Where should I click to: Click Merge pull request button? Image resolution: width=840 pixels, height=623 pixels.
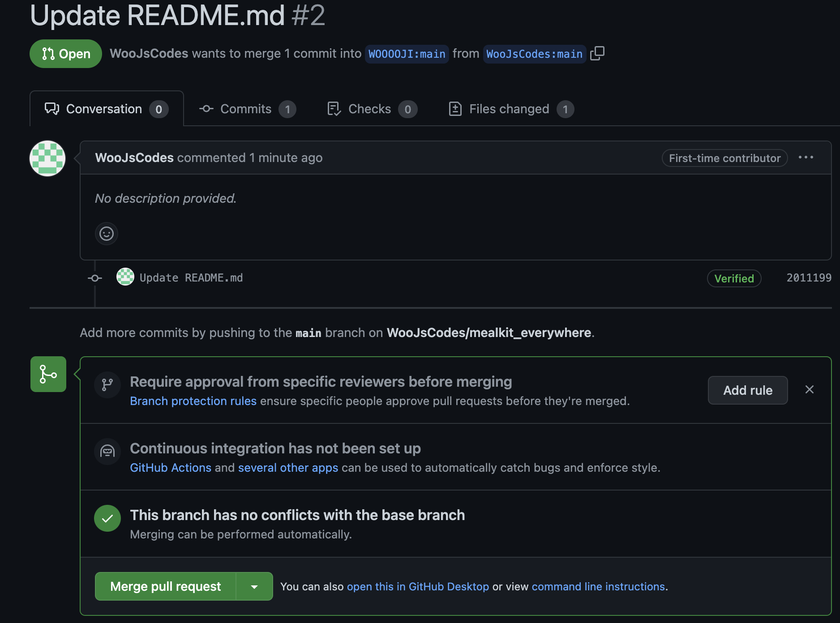click(x=166, y=586)
